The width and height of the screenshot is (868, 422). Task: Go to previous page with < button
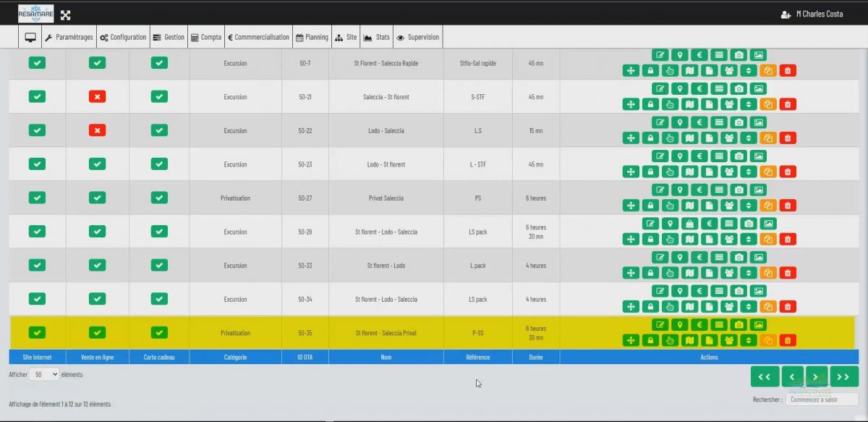(x=792, y=376)
